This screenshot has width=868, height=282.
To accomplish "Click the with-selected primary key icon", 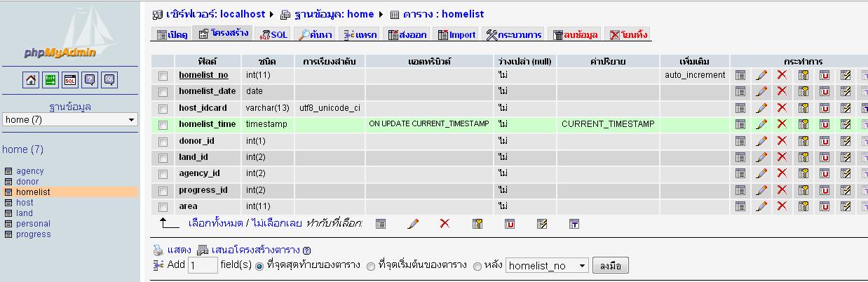I will (477, 224).
